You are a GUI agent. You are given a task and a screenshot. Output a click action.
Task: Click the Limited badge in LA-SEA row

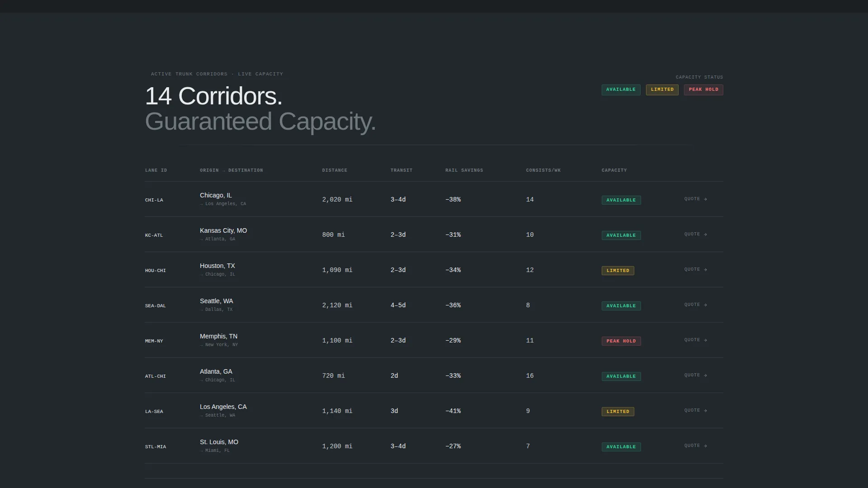point(618,412)
